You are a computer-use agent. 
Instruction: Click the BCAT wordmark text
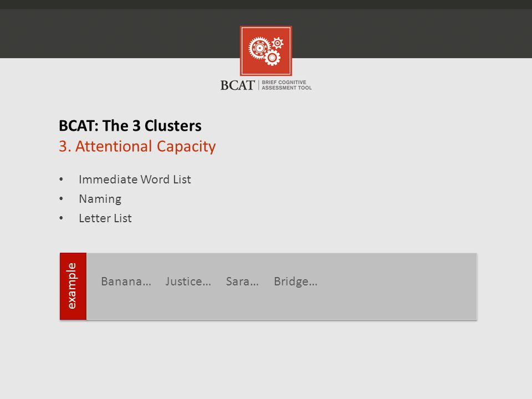(x=238, y=85)
